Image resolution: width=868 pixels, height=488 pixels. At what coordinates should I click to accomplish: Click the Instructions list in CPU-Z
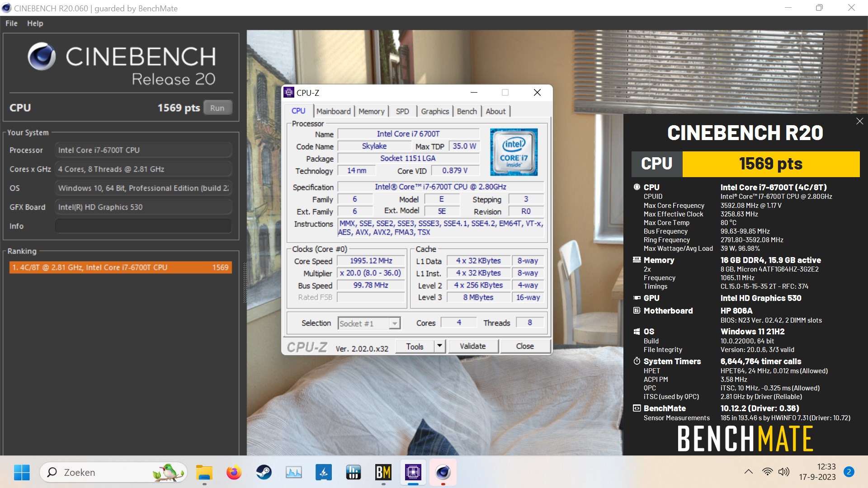click(441, 228)
